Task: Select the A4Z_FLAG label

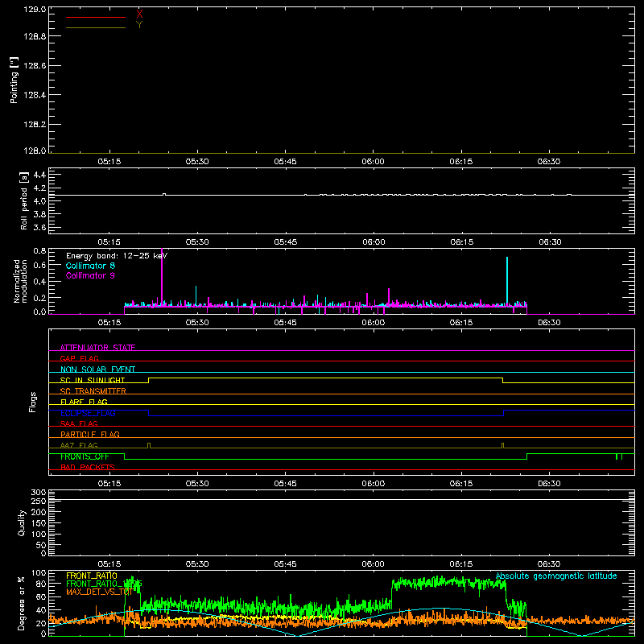Action: (x=79, y=445)
